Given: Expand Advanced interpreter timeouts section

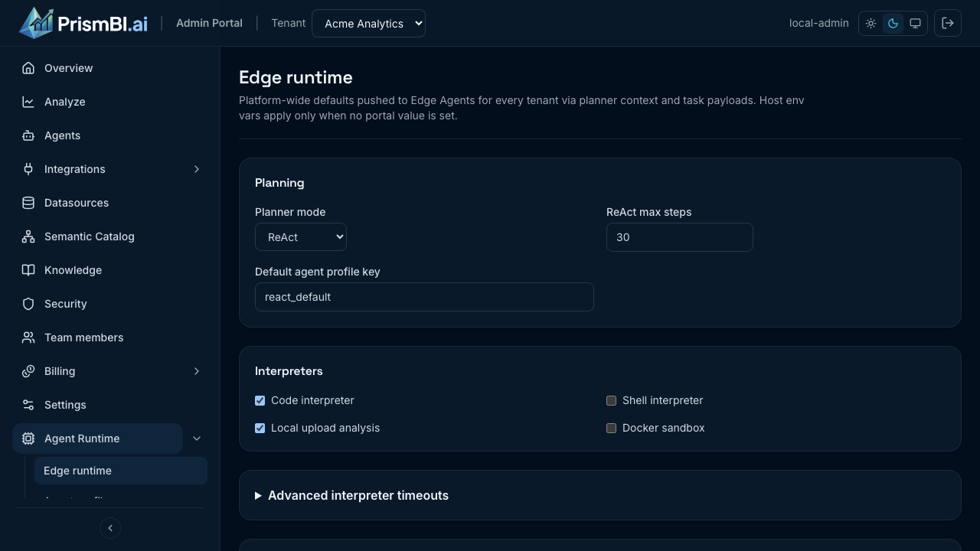Looking at the screenshot, I should 351,495.
